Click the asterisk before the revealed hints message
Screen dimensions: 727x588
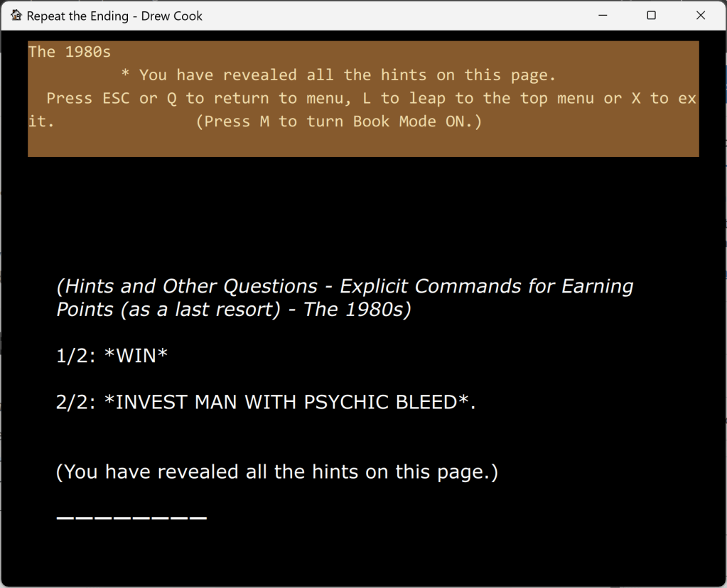[x=125, y=75]
